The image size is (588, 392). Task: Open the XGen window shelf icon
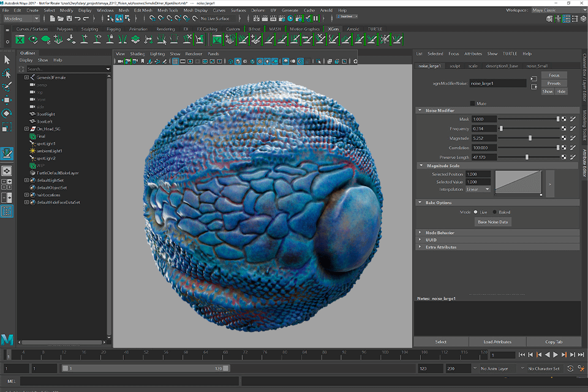click(x=20, y=39)
